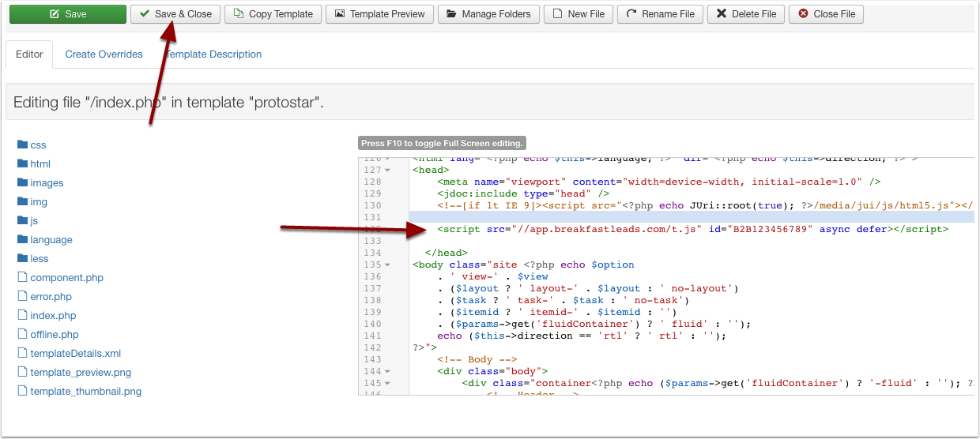Click the highlighted empty line 131
This screenshot has width=980, height=439.
(x=692, y=217)
